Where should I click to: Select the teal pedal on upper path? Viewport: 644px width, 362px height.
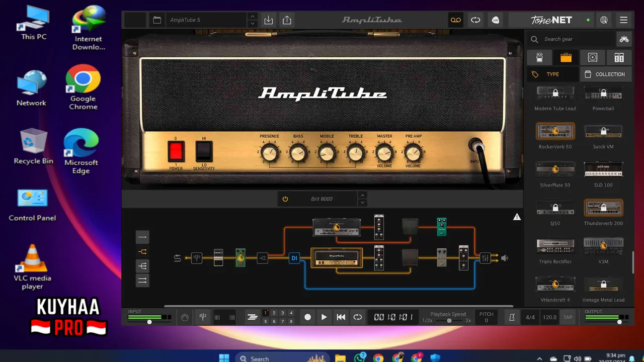coord(442,227)
